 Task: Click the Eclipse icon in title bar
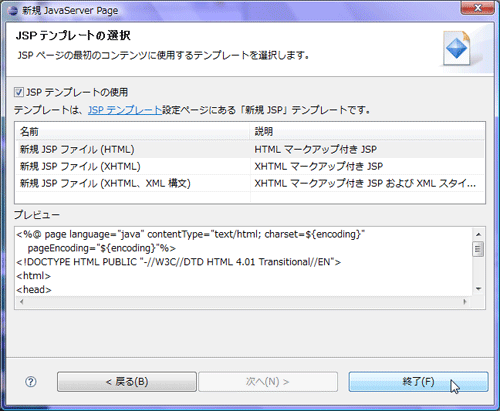coord(13,10)
